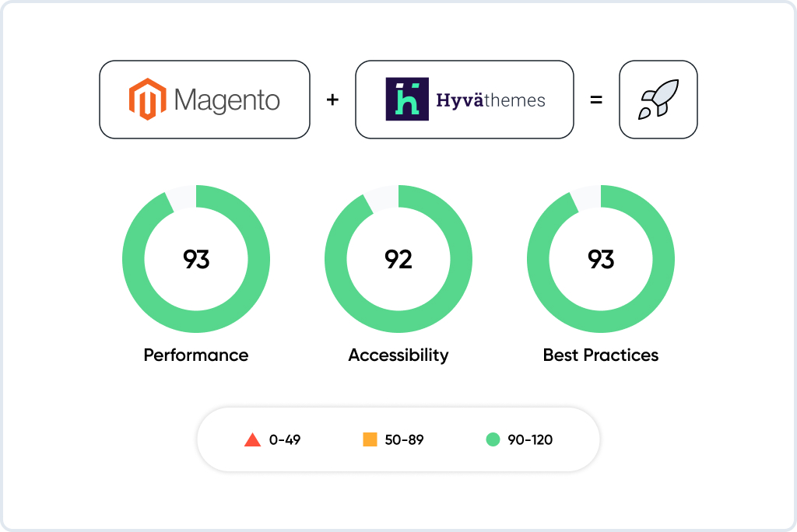Select the Hyväthemes word text
Screen dimensions: 797x532
[x=490, y=100]
